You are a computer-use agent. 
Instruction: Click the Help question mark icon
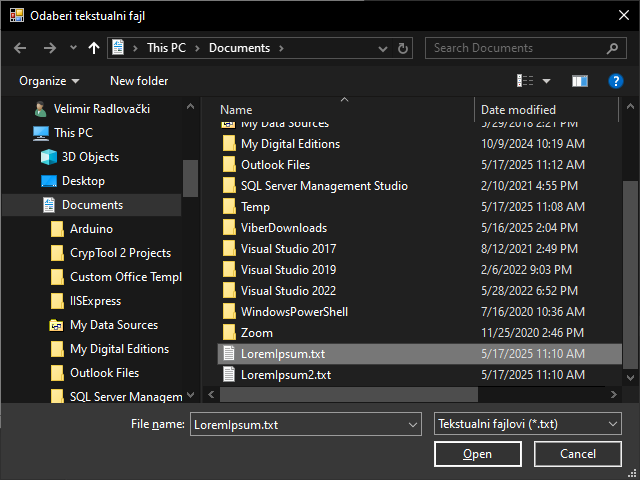[616, 81]
